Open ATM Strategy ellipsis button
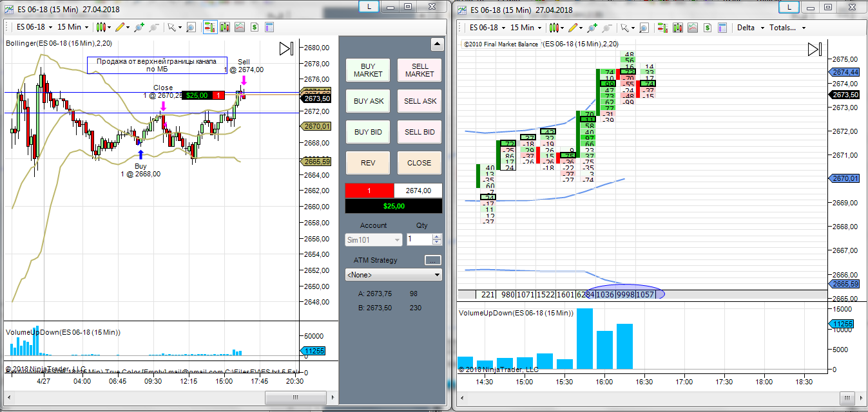 point(433,260)
